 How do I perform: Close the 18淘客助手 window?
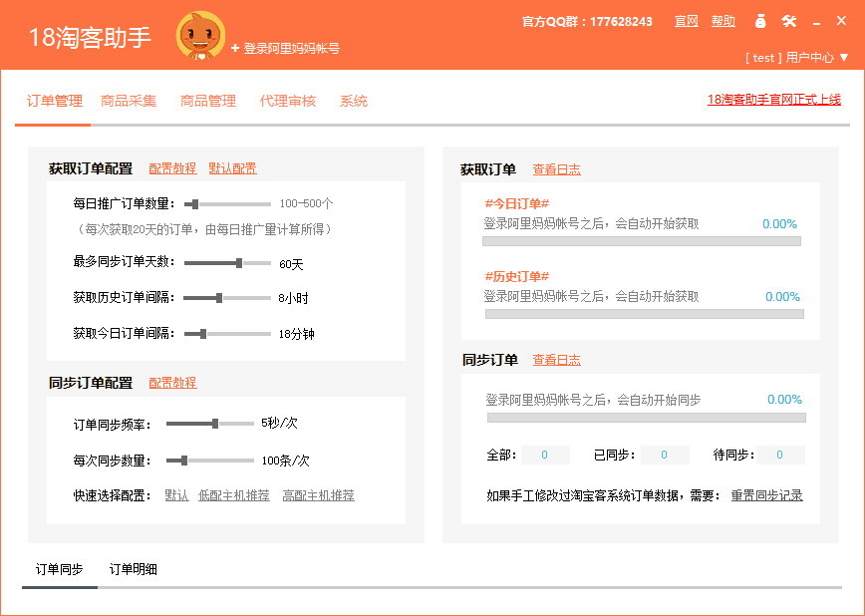click(843, 21)
